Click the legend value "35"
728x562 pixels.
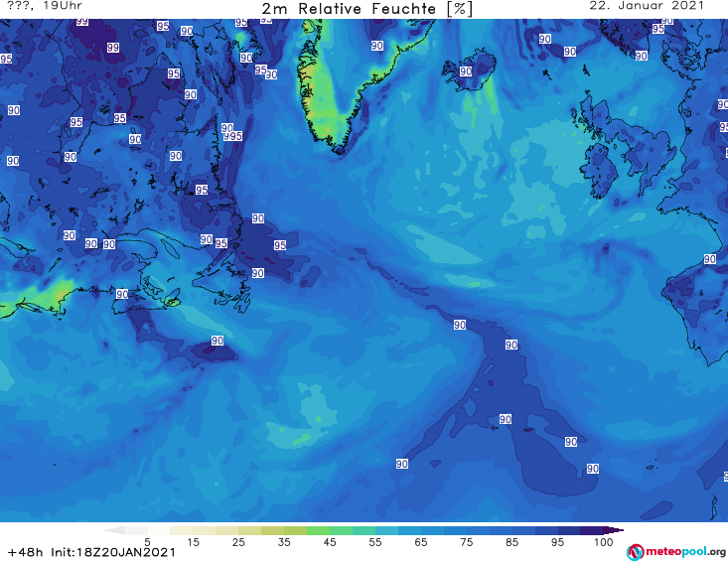pyautogui.click(x=284, y=542)
